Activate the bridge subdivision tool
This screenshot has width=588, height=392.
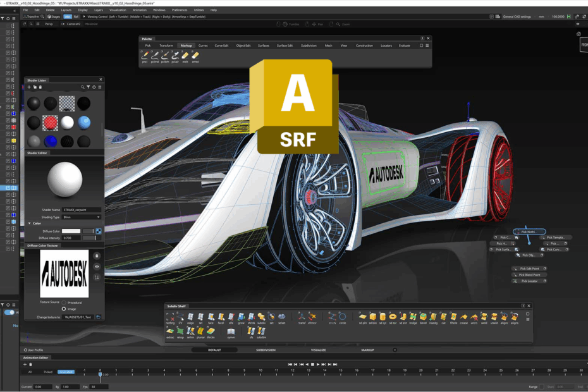click(x=413, y=316)
